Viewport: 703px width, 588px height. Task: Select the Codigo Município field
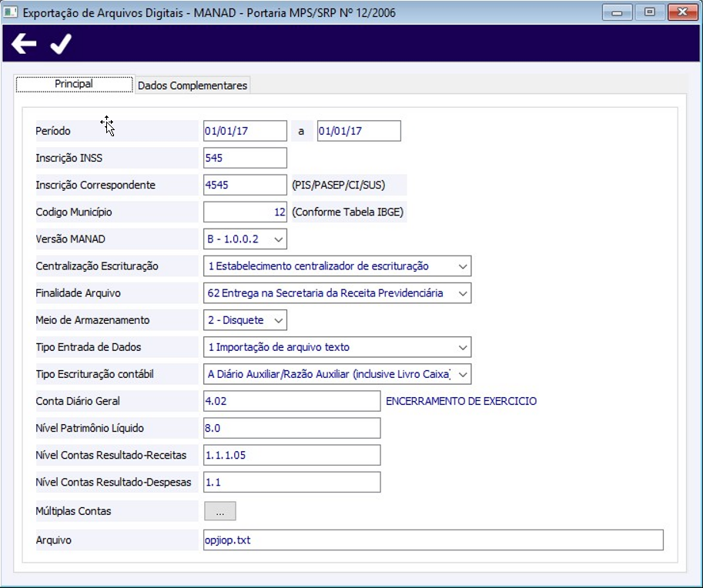tap(245, 212)
